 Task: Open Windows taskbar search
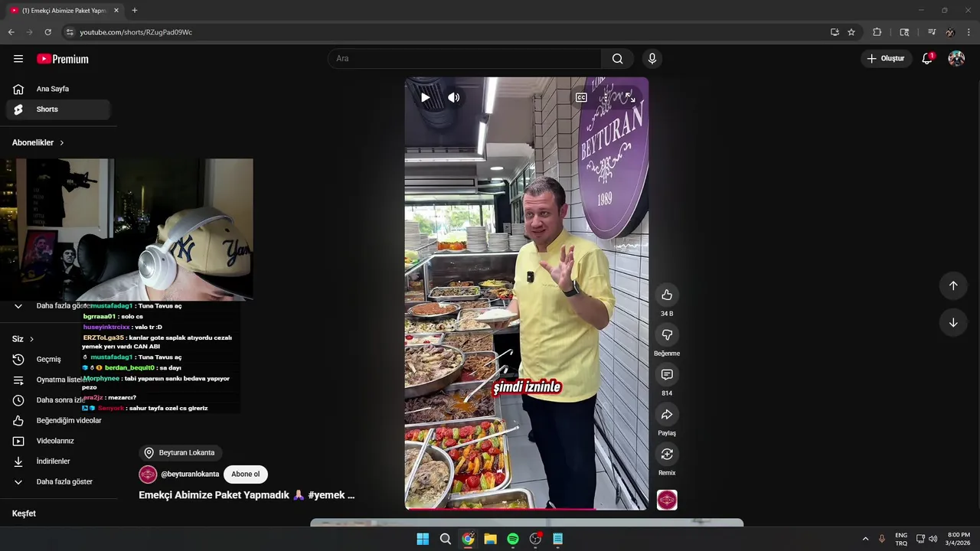(x=446, y=539)
